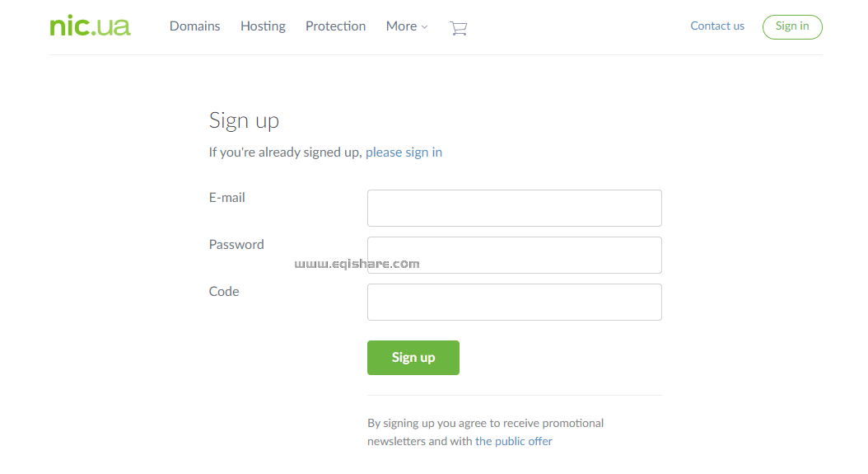Click the E-mail field label
The width and height of the screenshot is (868, 474).
227,198
